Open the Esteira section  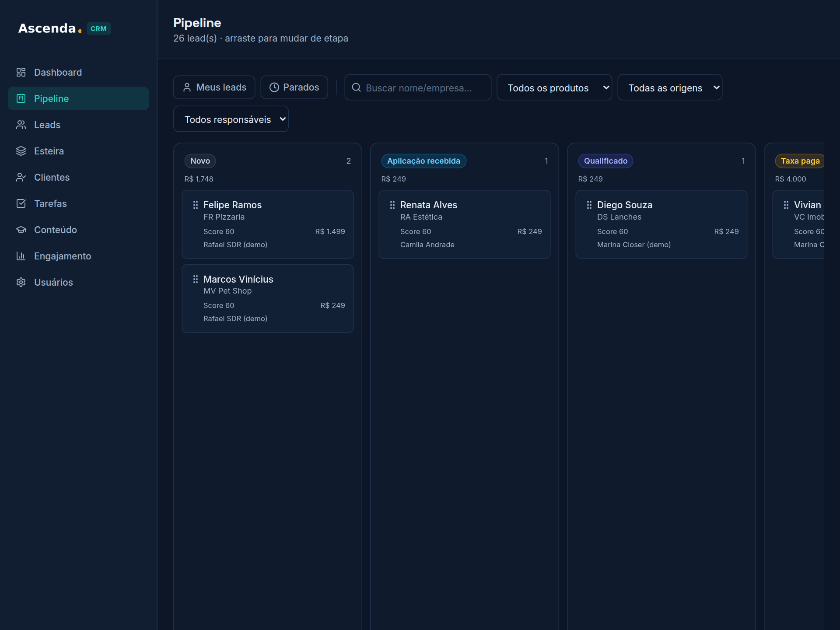[78, 151]
